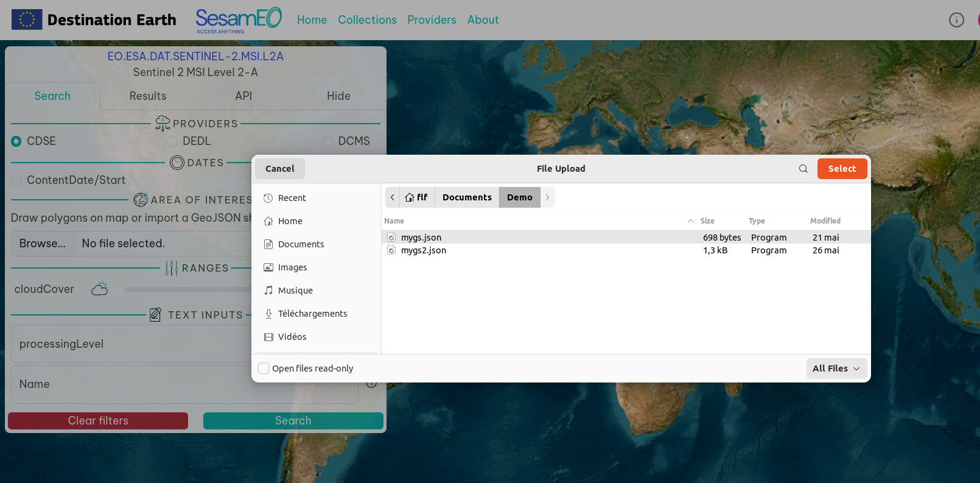The width and height of the screenshot is (980, 483).
Task: Click the Hide tab
Action: tap(338, 96)
